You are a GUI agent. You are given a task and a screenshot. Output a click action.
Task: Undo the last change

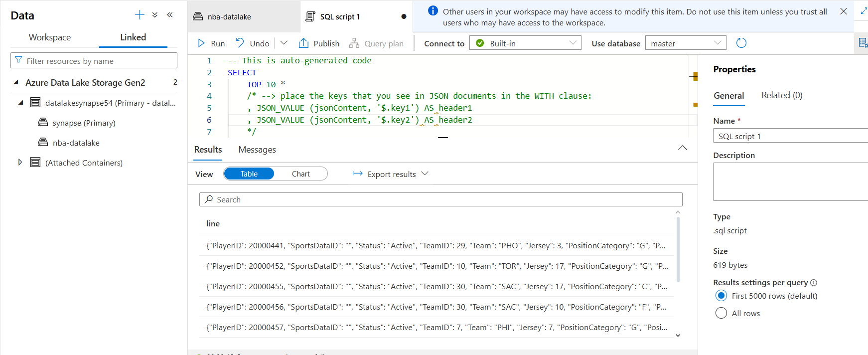[253, 43]
